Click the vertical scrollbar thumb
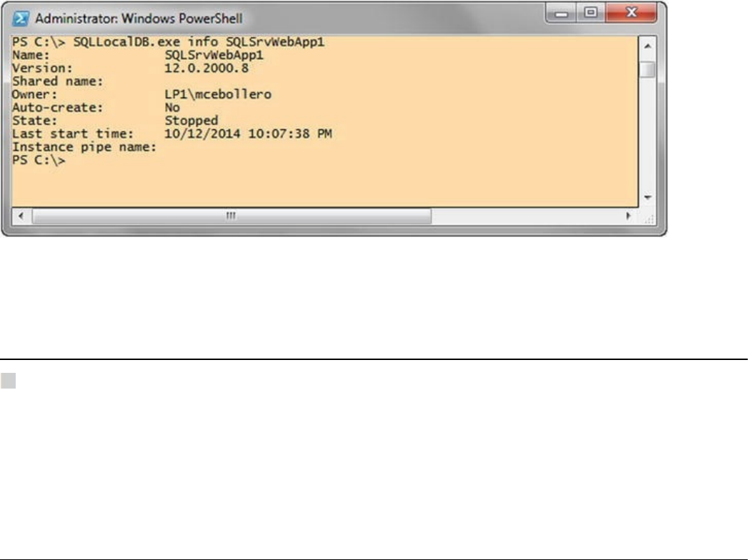 647,69
